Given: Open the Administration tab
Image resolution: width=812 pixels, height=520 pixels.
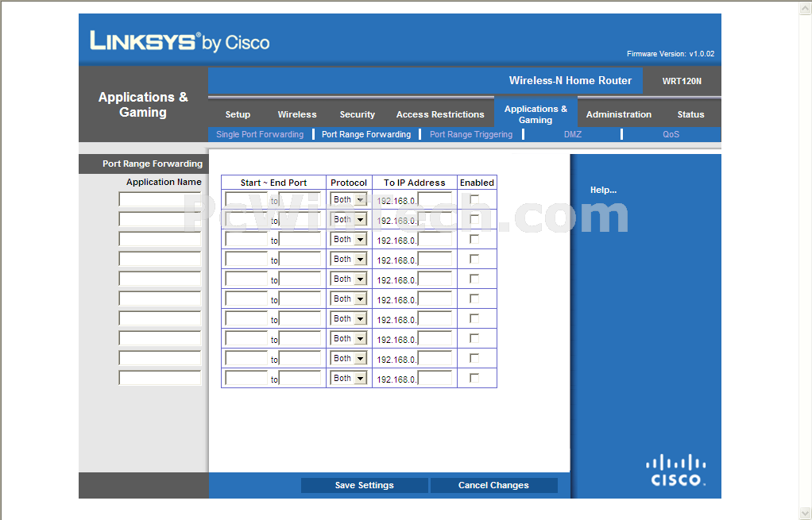Looking at the screenshot, I should [619, 114].
